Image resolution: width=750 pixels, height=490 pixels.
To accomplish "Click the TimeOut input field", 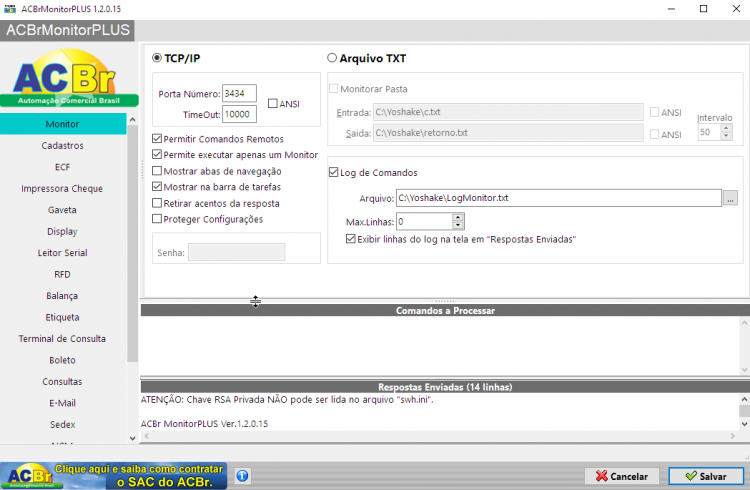I will point(239,114).
